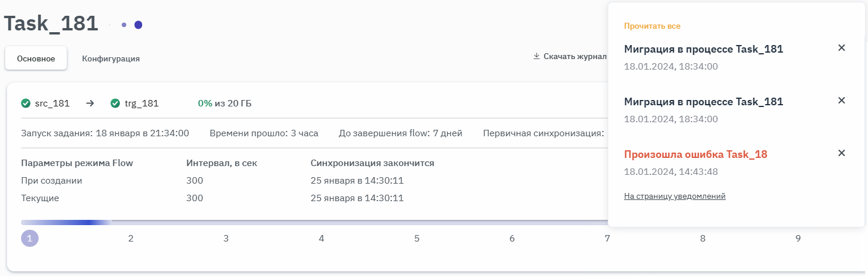Open the Конфигурация tab
Viewport: 868px width, 276px height.
click(x=111, y=58)
